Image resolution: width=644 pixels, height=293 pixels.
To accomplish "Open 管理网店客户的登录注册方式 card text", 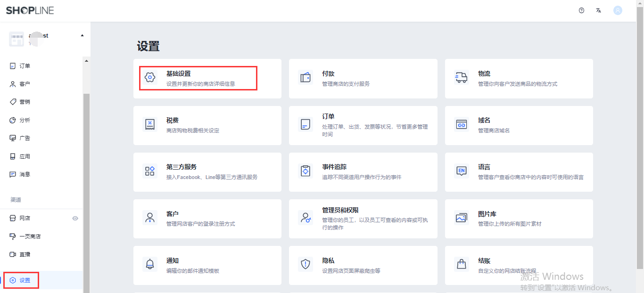I will [x=200, y=224].
